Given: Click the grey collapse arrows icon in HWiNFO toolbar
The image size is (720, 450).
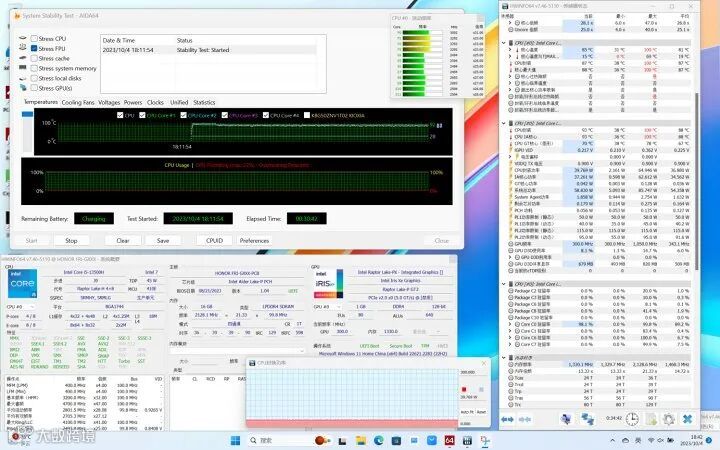Looking at the screenshot, I should [x=525, y=419].
